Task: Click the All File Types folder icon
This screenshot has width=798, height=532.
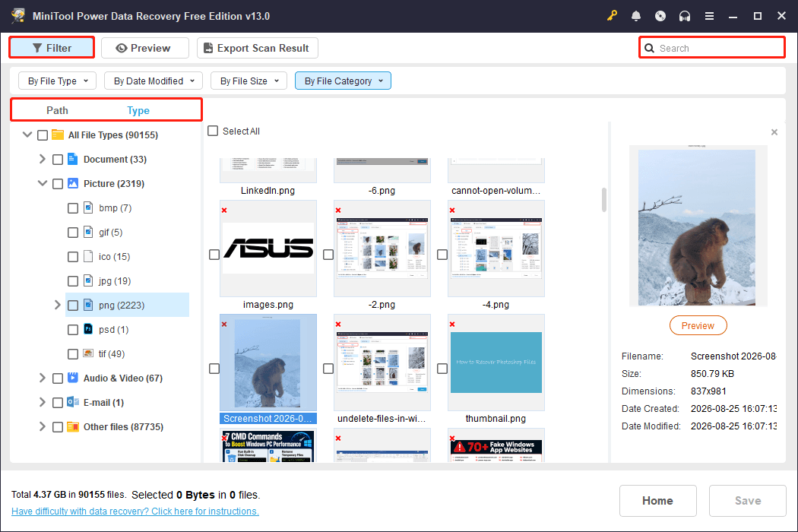Action: [58, 135]
